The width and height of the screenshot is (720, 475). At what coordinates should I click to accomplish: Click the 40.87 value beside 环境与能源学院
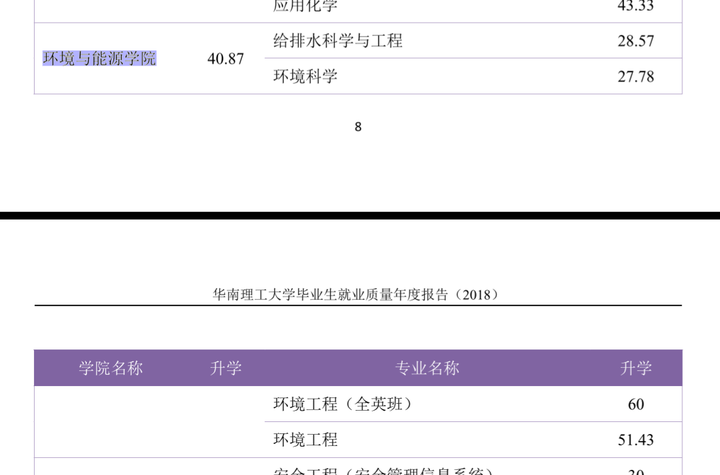pos(225,59)
